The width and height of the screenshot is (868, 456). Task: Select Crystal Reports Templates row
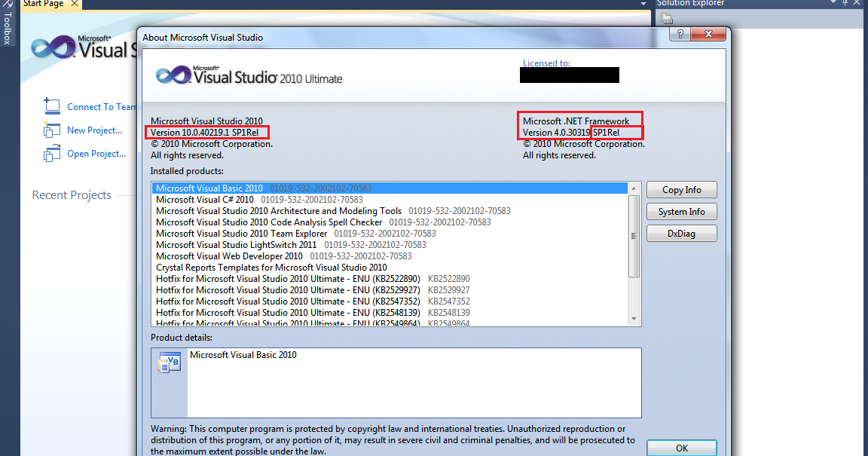(390, 268)
